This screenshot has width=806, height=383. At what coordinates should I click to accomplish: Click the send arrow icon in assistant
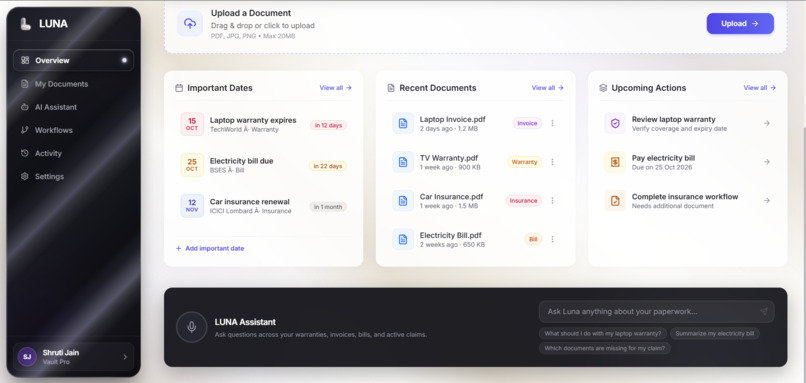[x=764, y=312]
